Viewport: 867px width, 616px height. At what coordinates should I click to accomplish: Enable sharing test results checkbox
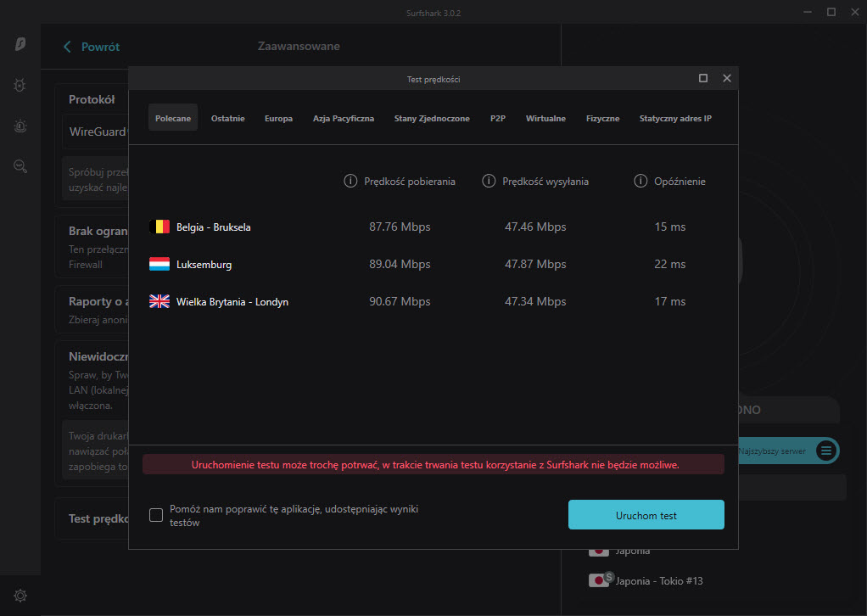(156, 515)
